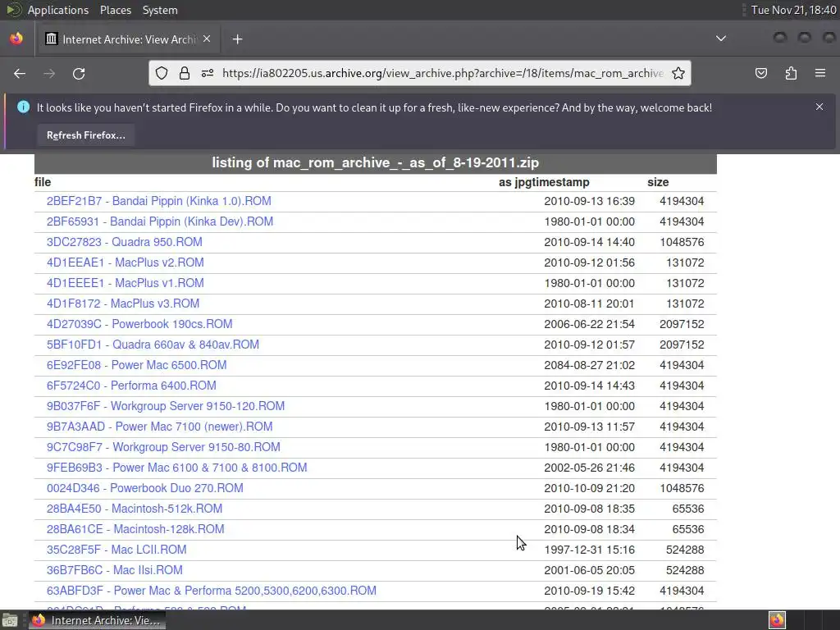Open a new tab with plus button

(x=237, y=39)
